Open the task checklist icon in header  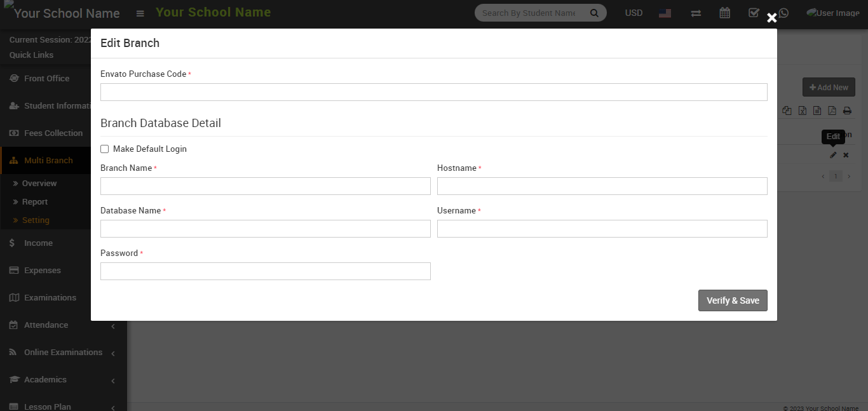754,13
